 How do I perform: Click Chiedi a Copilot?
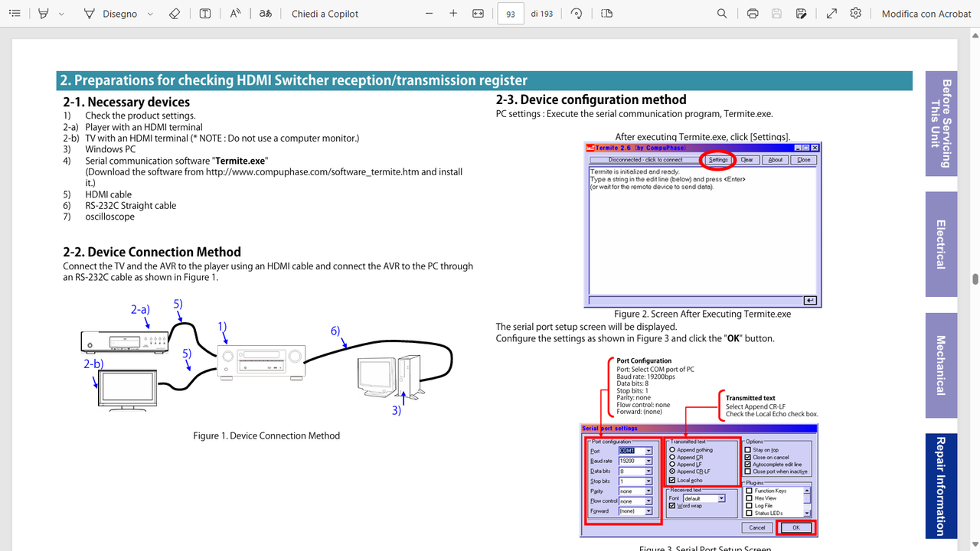(x=325, y=14)
